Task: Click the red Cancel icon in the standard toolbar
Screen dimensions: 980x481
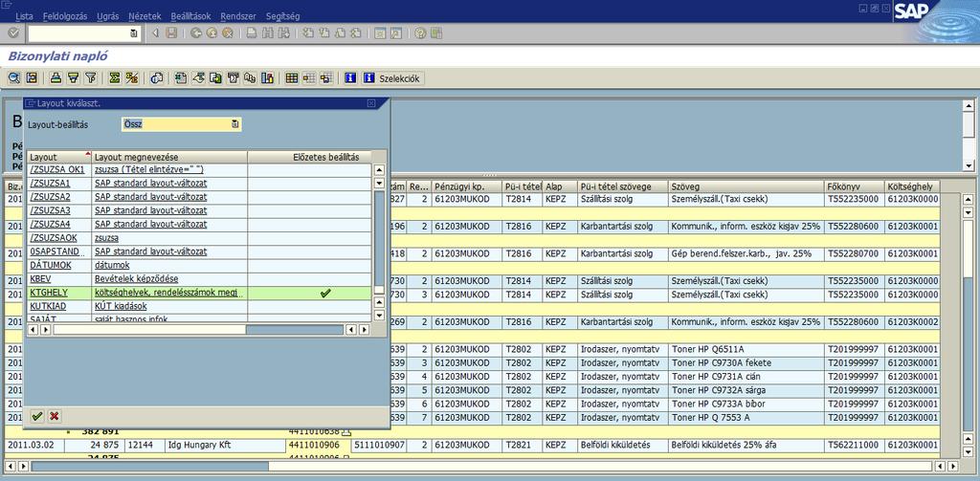Action: tap(228, 33)
